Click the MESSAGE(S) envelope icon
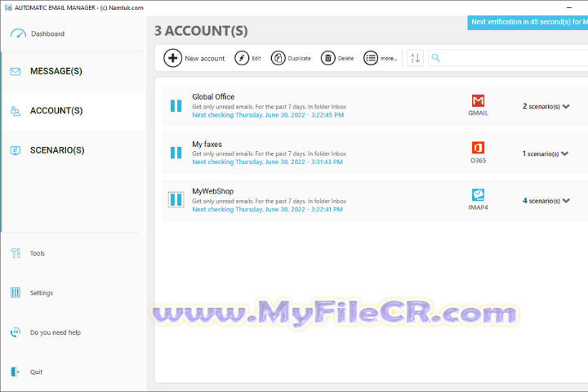588x392 pixels. (16, 71)
